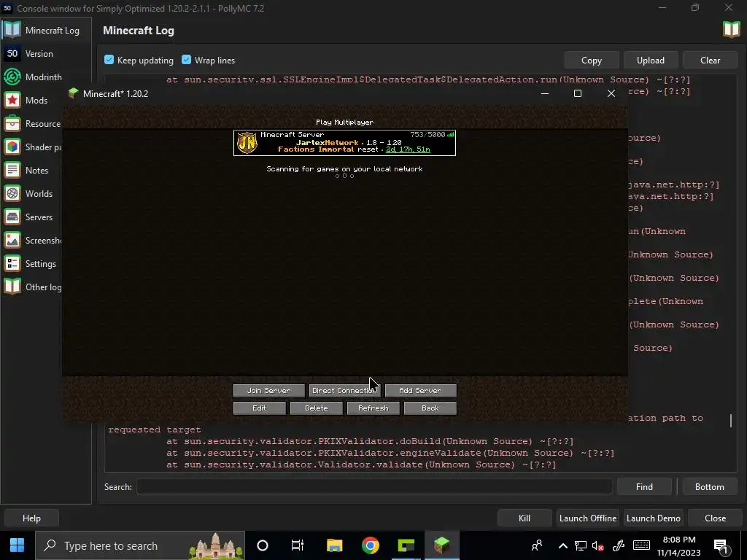The width and height of the screenshot is (747, 560).
Task: Copy the log contents
Action: tap(591, 60)
